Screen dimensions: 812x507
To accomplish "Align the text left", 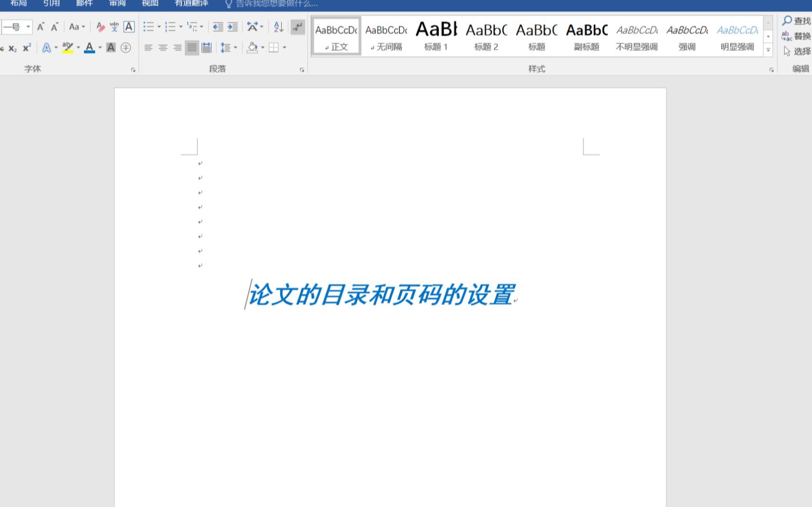I will pyautogui.click(x=148, y=48).
